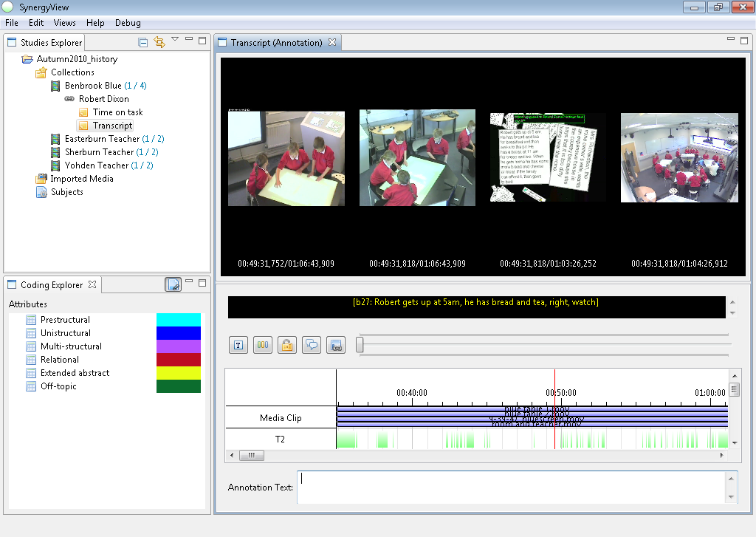Click into the Annotation Text field
Viewport: 756px width, 537px height.
pos(509,488)
